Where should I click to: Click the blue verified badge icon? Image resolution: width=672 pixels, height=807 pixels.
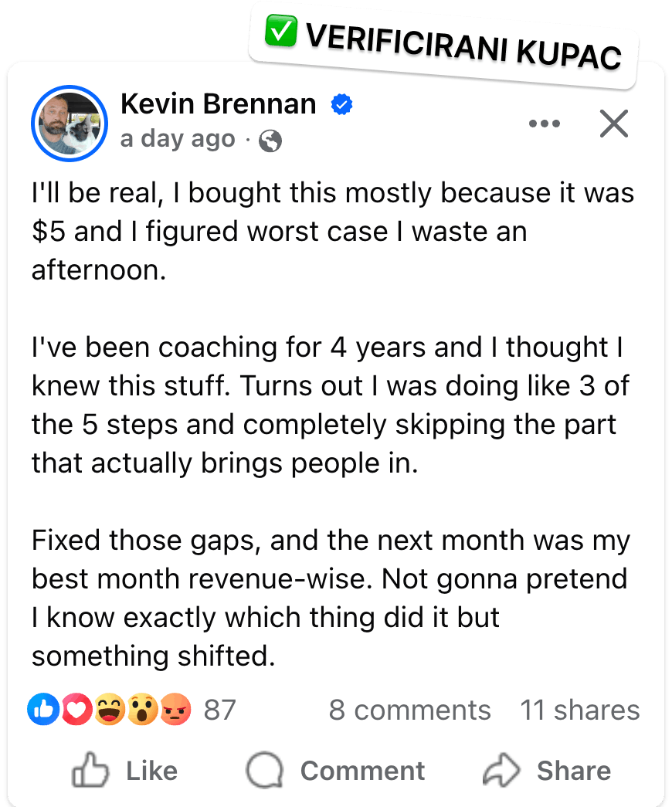point(341,104)
